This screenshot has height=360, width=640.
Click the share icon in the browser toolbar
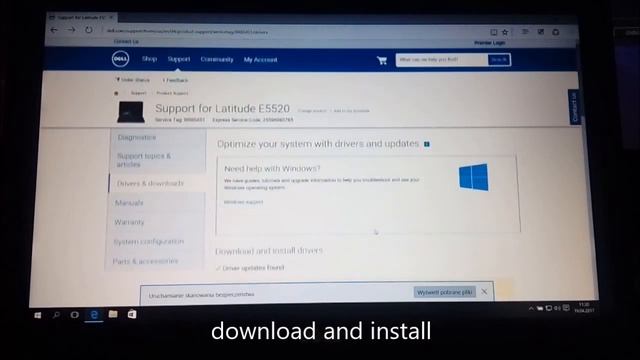556,32
